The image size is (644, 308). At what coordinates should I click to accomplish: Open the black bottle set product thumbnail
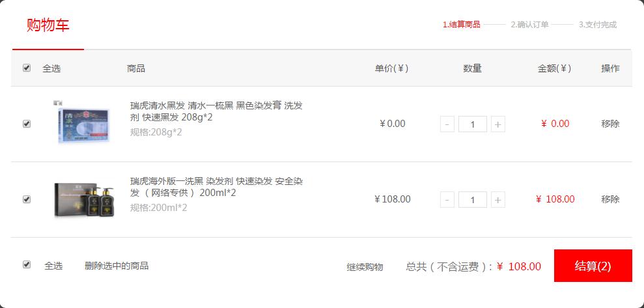84,200
